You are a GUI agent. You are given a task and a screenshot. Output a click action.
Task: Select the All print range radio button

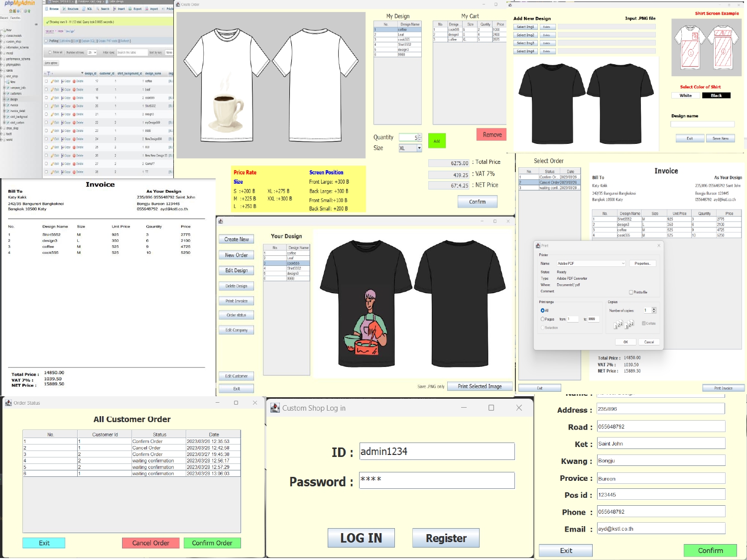543,310
